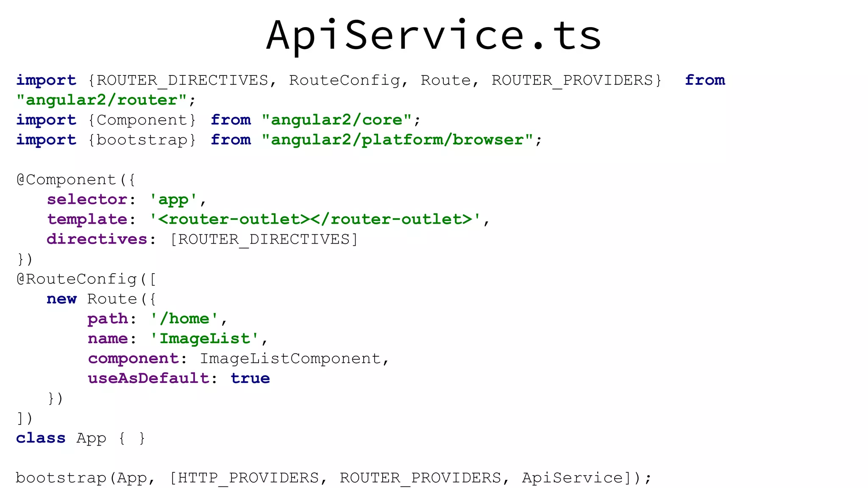868x488 pixels.
Task: Click the useAsDefault property name
Action: coord(148,378)
